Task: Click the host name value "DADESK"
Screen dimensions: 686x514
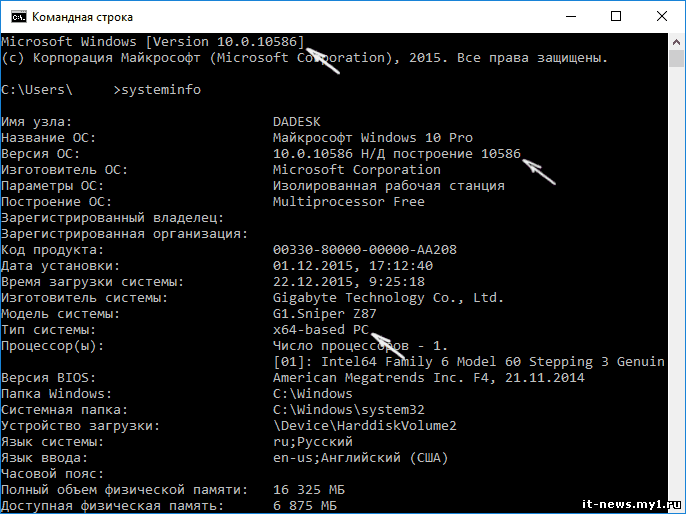Action: 297,122
